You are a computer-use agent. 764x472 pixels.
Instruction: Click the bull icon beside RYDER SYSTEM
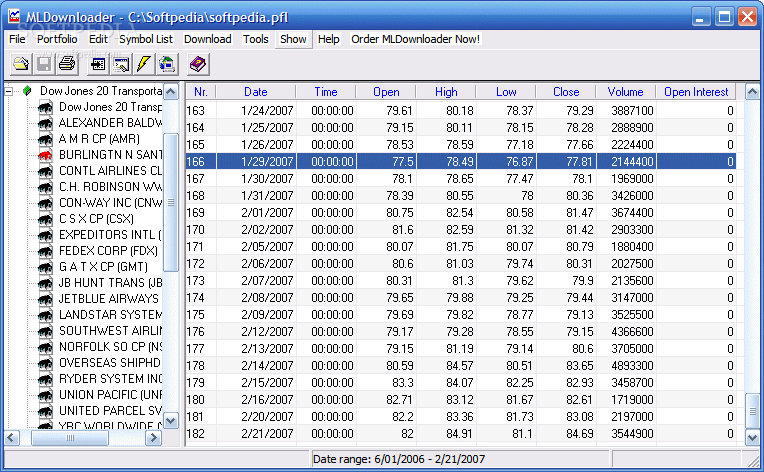[45, 379]
